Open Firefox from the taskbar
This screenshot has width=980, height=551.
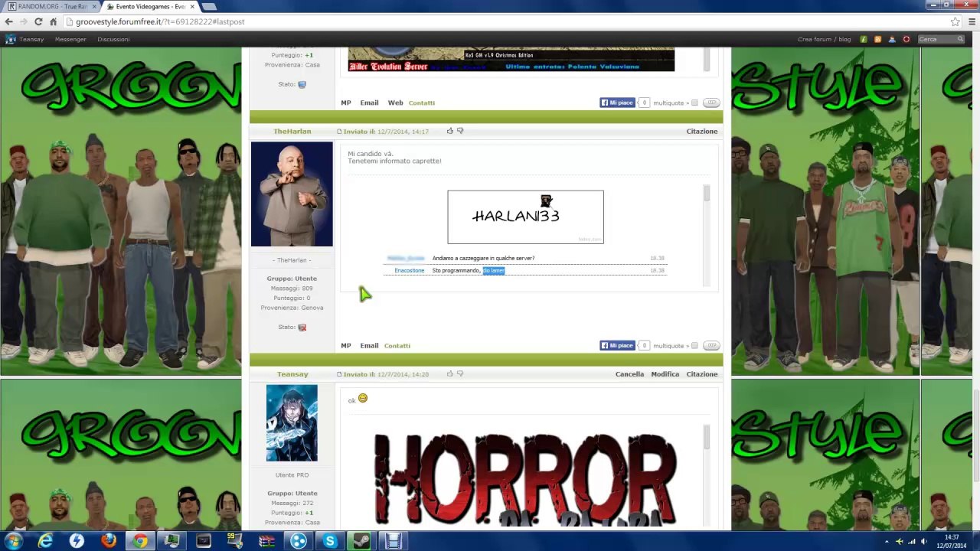[108, 541]
